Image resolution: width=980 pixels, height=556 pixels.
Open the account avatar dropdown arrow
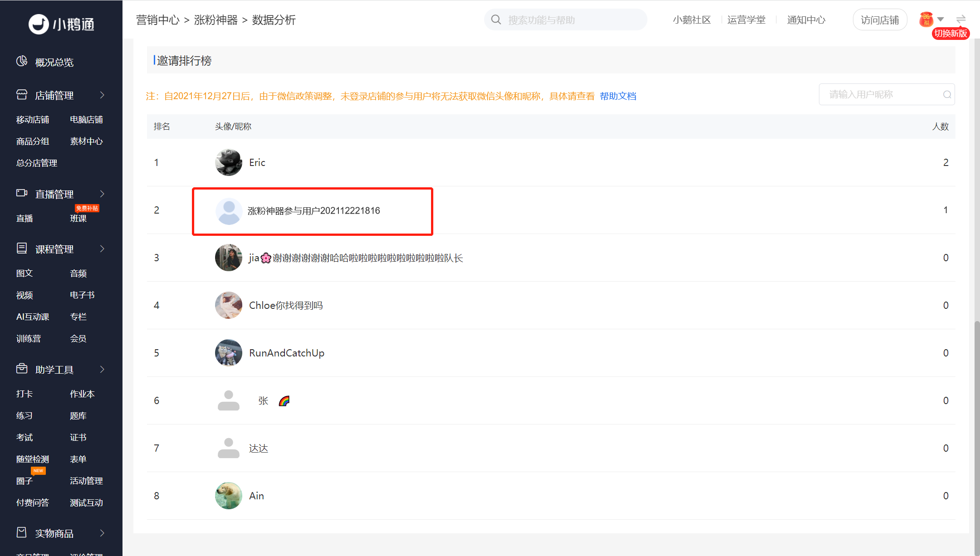coord(941,19)
